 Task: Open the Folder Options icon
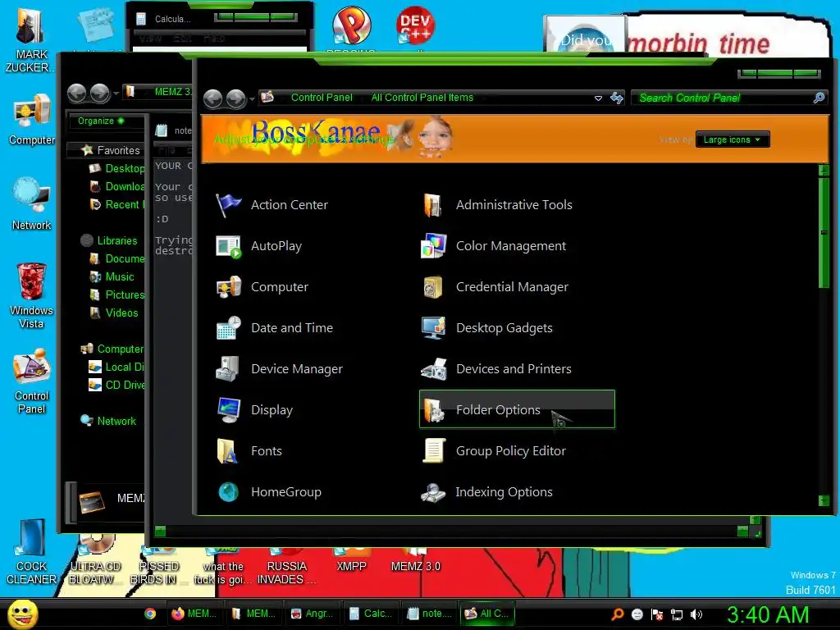coord(433,410)
